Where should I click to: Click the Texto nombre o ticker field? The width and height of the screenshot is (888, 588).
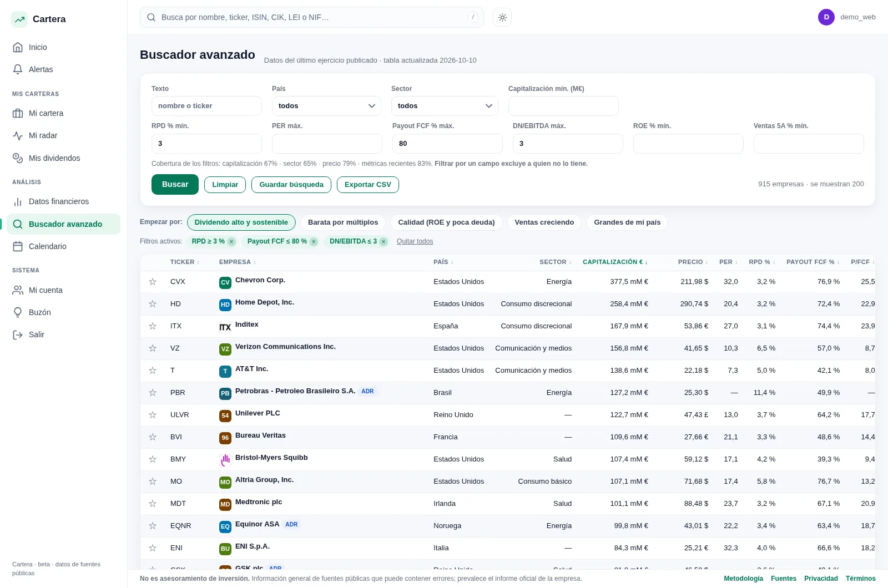tap(206, 106)
